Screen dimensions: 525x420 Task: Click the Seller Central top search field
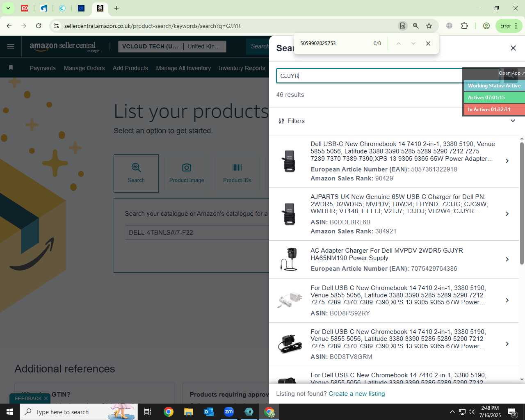258,46
